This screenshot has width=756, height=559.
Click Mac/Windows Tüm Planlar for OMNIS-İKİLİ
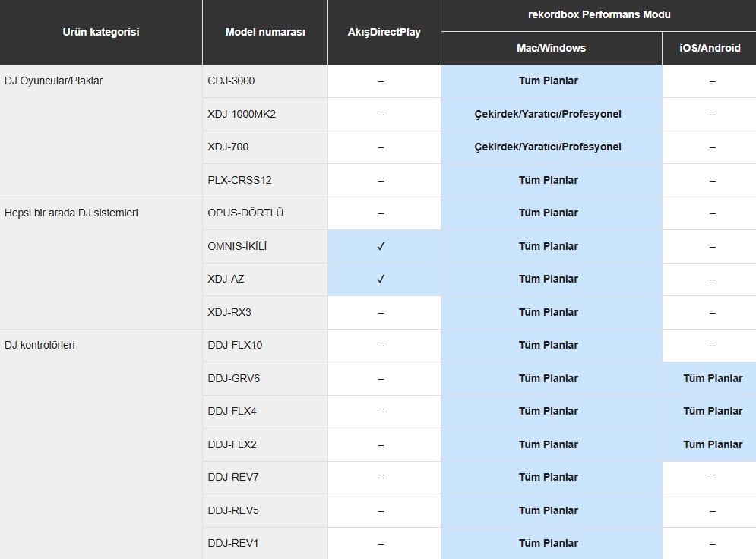coord(549,246)
